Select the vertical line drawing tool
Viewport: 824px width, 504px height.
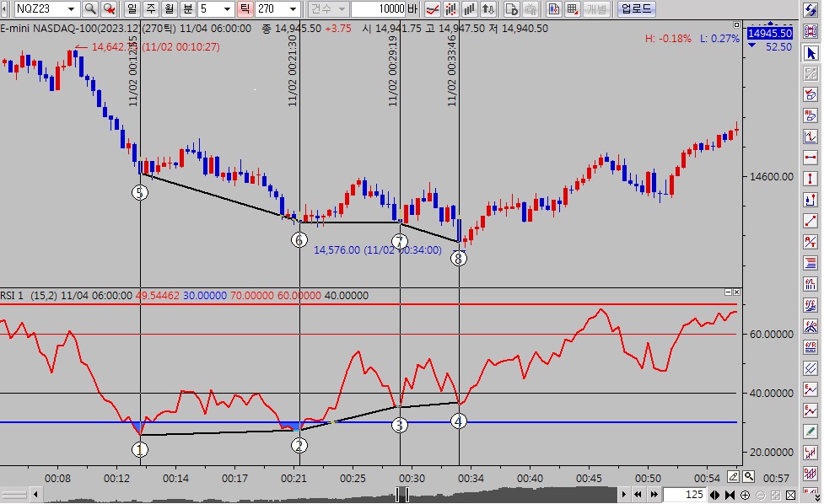tap(811, 179)
